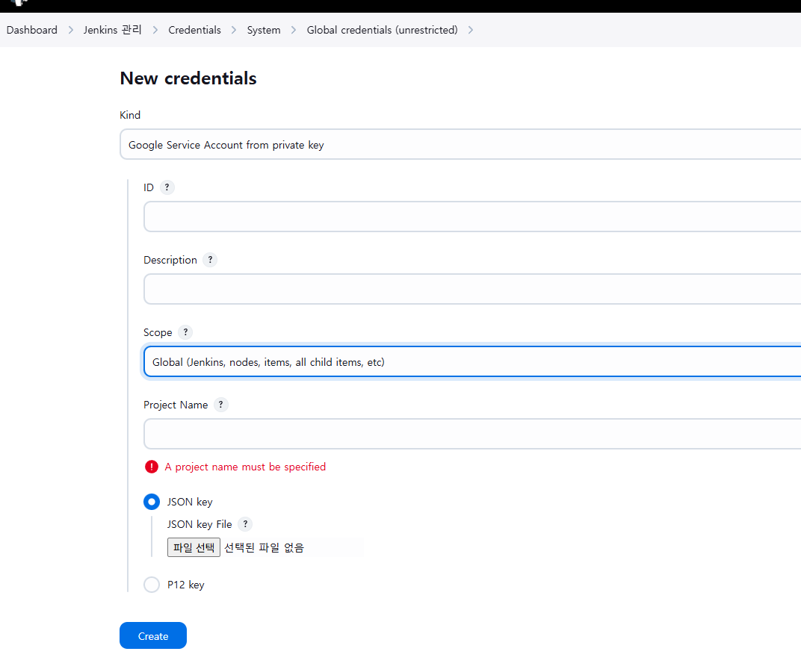Expand chevron after Global credentials breadcrumb

(x=471, y=30)
